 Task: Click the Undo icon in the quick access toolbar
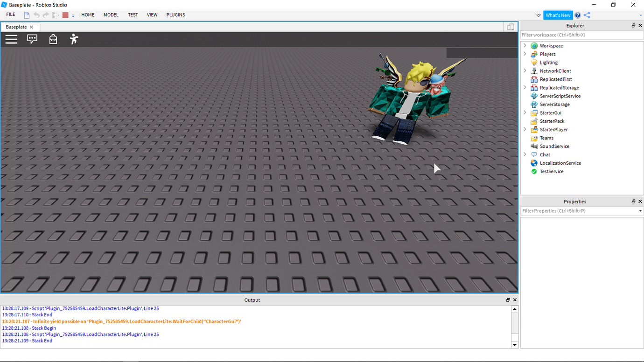point(36,14)
